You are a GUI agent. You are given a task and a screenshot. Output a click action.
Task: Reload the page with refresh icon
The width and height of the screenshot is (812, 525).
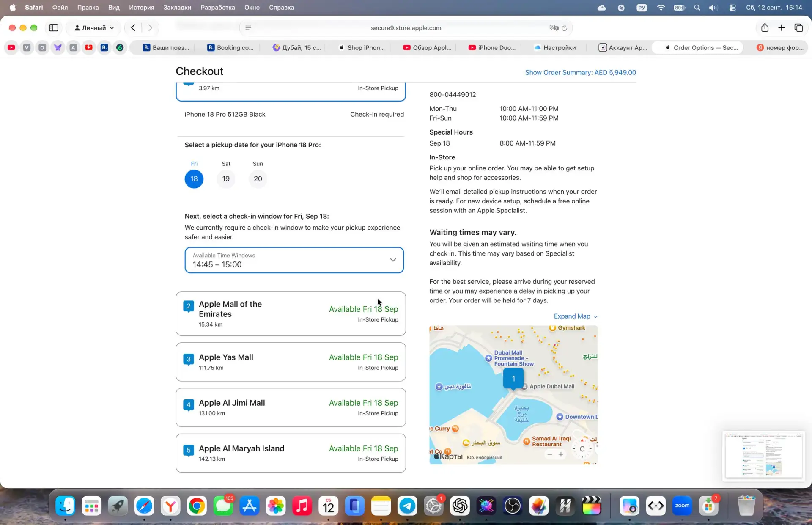tap(564, 28)
